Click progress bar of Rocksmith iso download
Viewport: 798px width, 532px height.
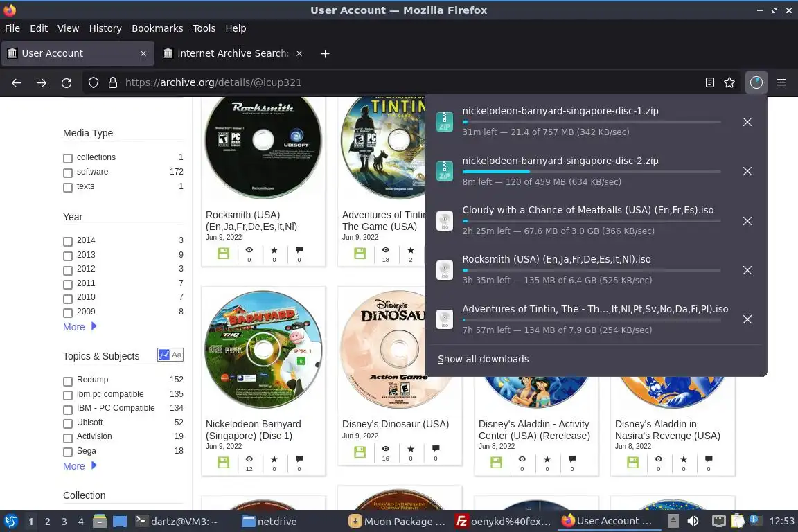point(592,270)
